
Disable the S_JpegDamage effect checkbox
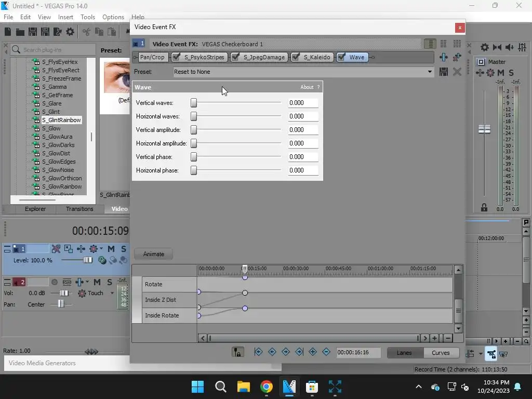[235, 57]
